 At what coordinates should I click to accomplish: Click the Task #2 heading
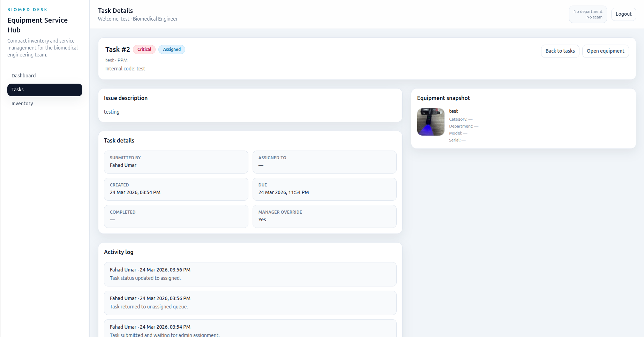point(118,49)
